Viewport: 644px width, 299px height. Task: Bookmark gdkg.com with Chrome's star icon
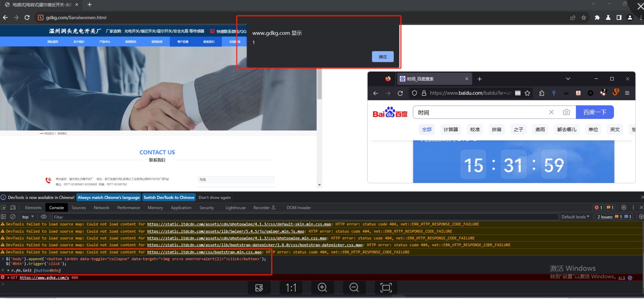583,17
